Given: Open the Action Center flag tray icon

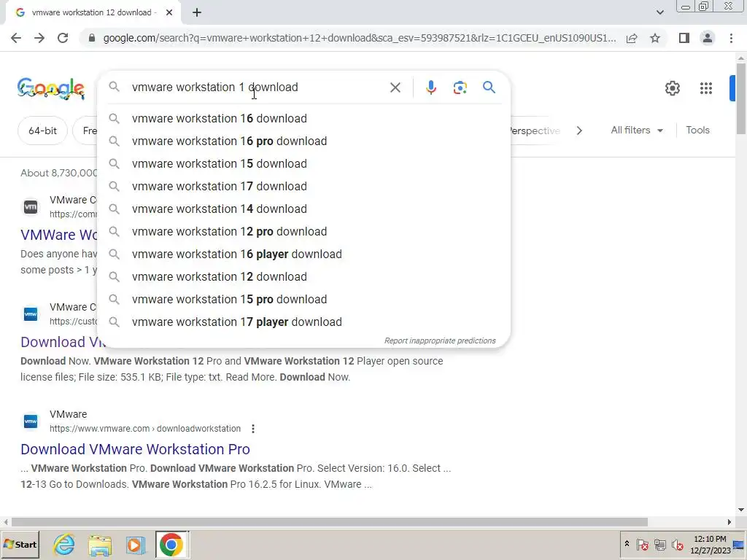Looking at the screenshot, I should point(642,544).
